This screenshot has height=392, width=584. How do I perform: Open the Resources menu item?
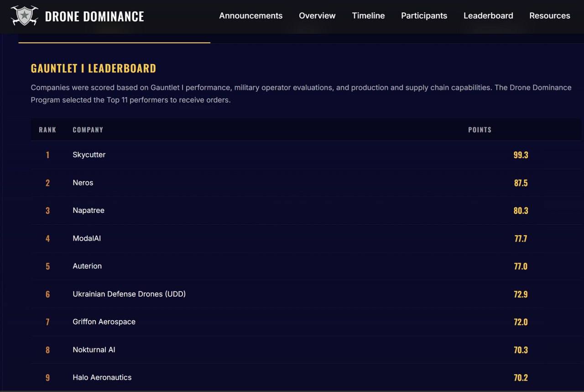pyautogui.click(x=549, y=15)
